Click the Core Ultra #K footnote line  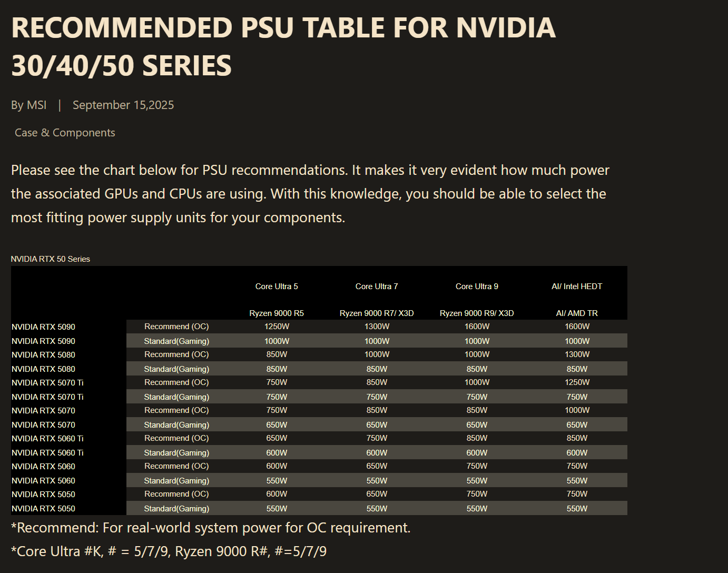(x=169, y=551)
